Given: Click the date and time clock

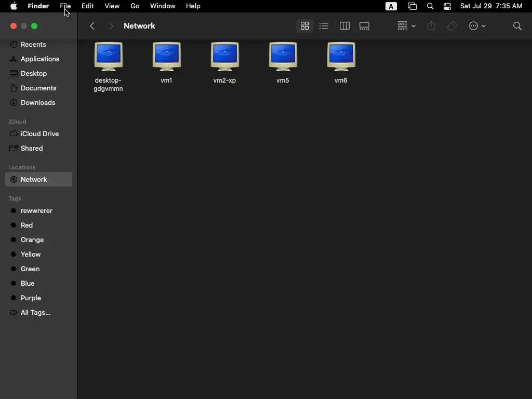Looking at the screenshot, I should tap(491, 6).
